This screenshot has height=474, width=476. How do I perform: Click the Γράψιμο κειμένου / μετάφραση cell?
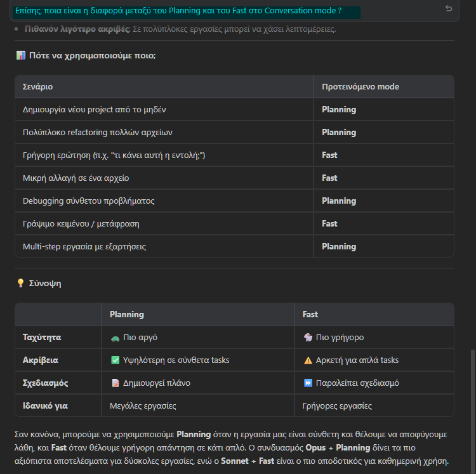[x=81, y=223]
